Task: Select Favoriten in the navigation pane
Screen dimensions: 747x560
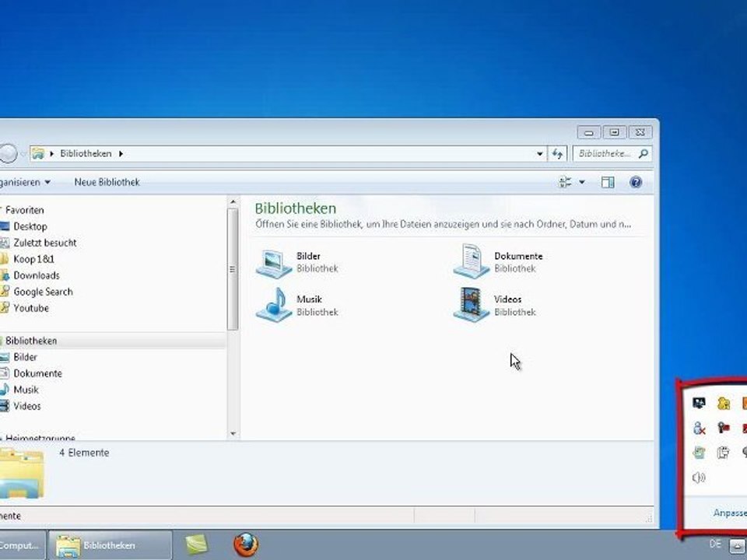Action: point(24,210)
